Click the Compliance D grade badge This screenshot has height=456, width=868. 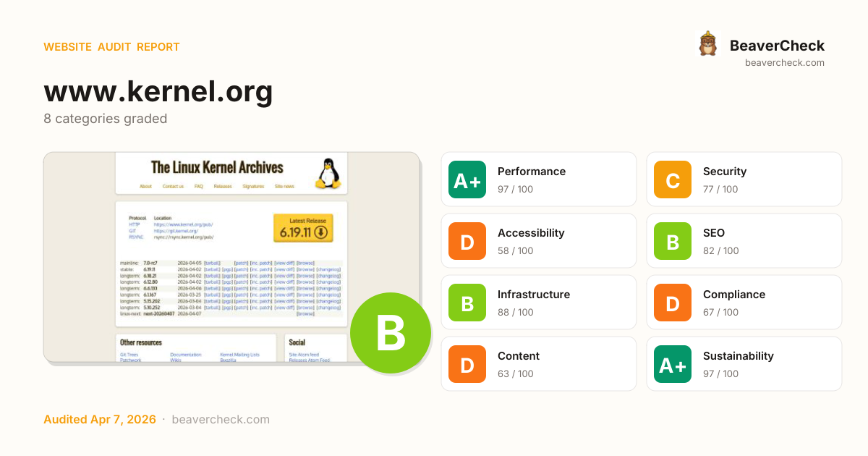click(x=673, y=303)
